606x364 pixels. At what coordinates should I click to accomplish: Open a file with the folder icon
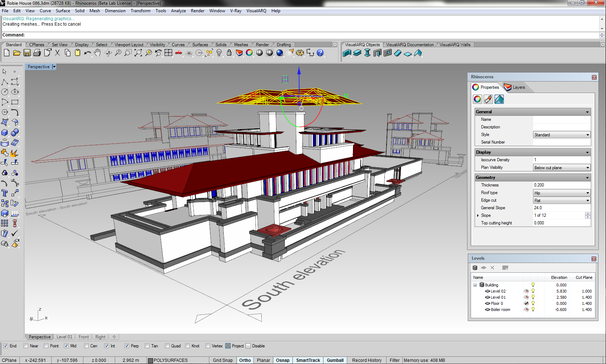pyautogui.click(x=17, y=53)
